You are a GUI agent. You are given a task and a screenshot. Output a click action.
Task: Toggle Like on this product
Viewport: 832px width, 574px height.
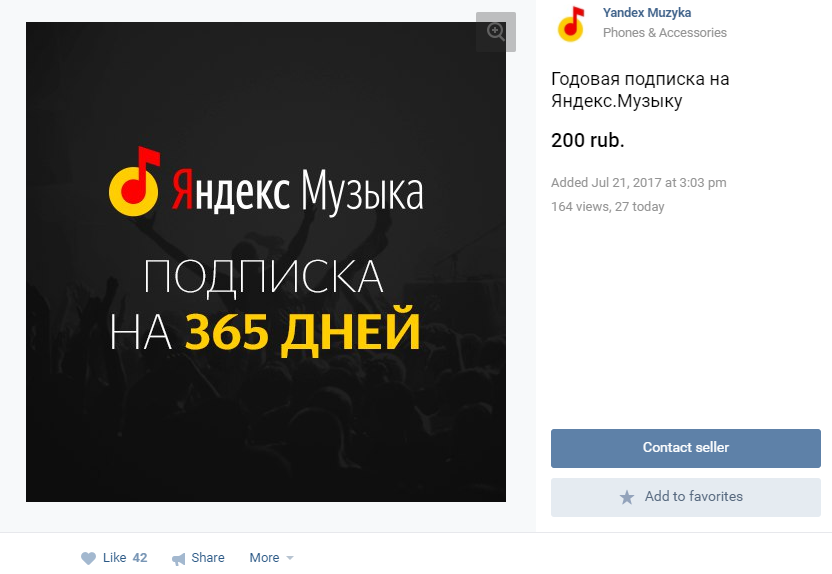point(114,558)
